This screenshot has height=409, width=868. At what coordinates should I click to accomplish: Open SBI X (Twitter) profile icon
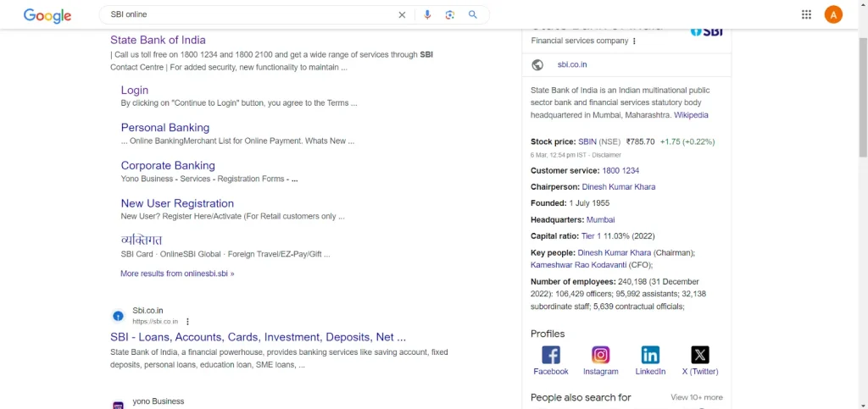(x=700, y=355)
